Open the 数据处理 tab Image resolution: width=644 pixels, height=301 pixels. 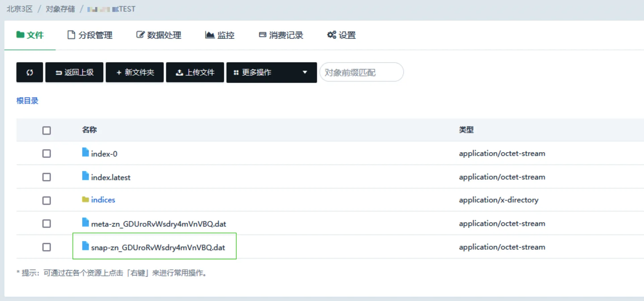(159, 35)
